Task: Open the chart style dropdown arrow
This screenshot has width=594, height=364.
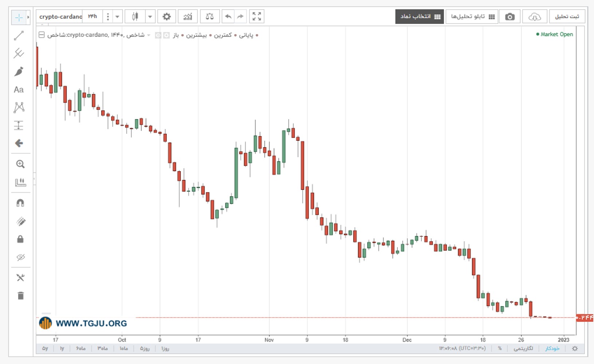Action: pos(150,17)
